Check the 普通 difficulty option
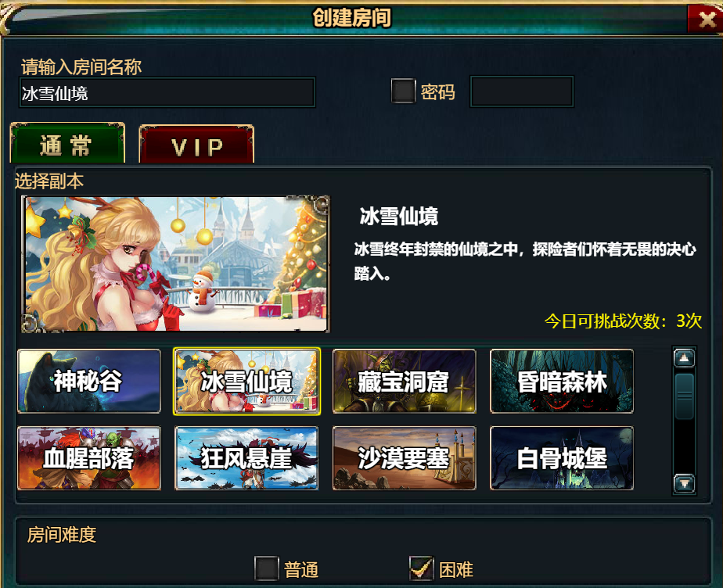The width and height of the screenshot is (723, 588). (267, 568)
